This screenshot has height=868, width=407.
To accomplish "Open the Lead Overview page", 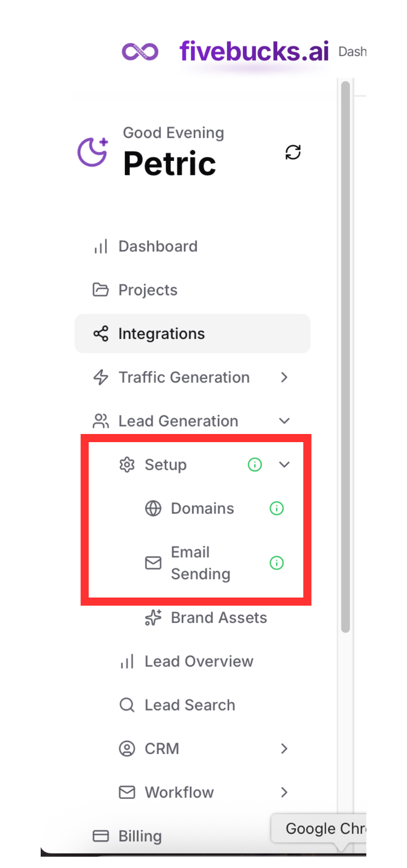I will coord(199,661).
